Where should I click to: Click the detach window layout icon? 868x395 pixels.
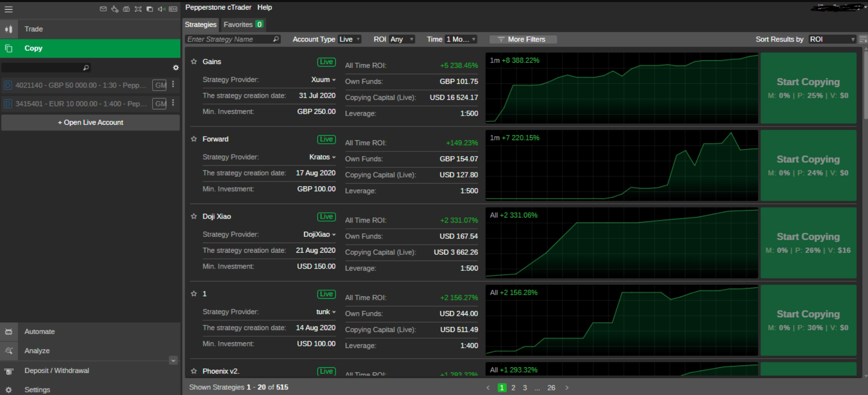click(150, 9)
